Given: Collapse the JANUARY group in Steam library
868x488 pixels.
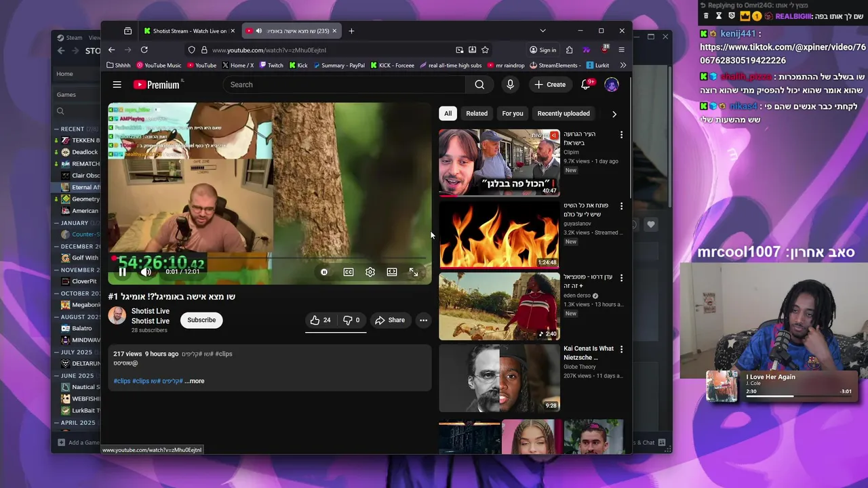Looking at the screenshot, I should coord(57,223).
